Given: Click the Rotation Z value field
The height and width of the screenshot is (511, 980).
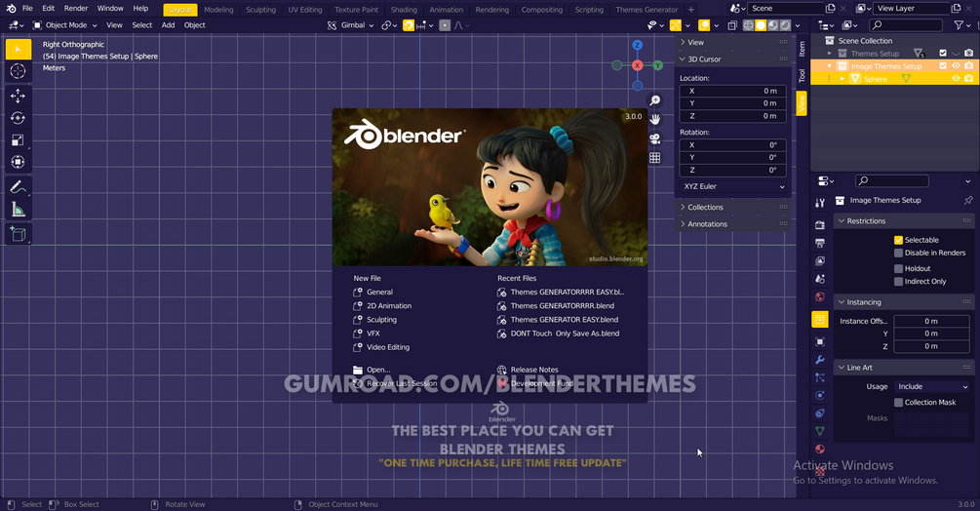Looking at the screenshot, I should [733, 170].
